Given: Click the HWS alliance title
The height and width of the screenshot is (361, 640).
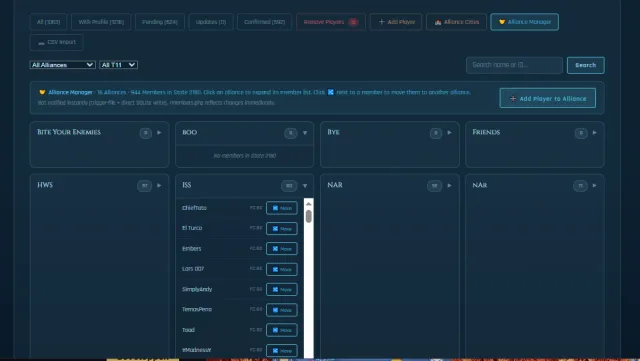Looking at the screenshot, I should 45,185.
